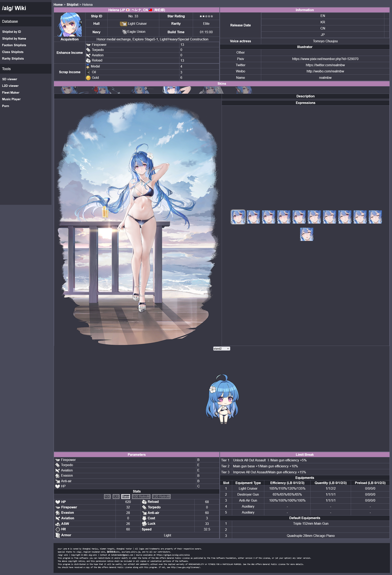Switch stats to level 120
Image resolution: width=392 pixels, height=575 pixels.
(x=116, y=496)
